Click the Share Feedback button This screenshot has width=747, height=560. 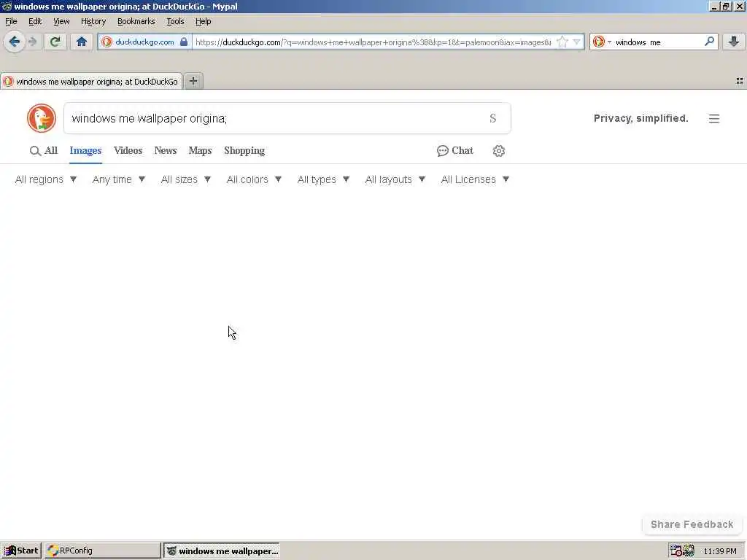tap(692, 524)
